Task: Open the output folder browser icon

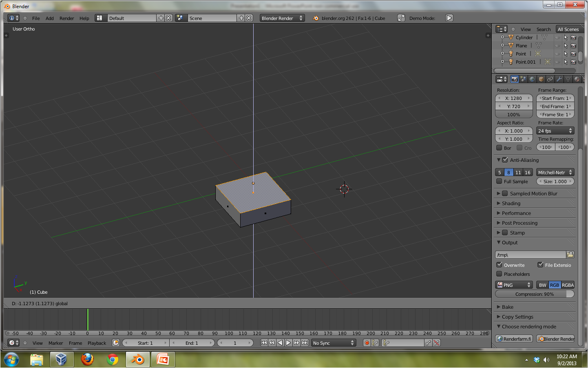Action: 570,255
